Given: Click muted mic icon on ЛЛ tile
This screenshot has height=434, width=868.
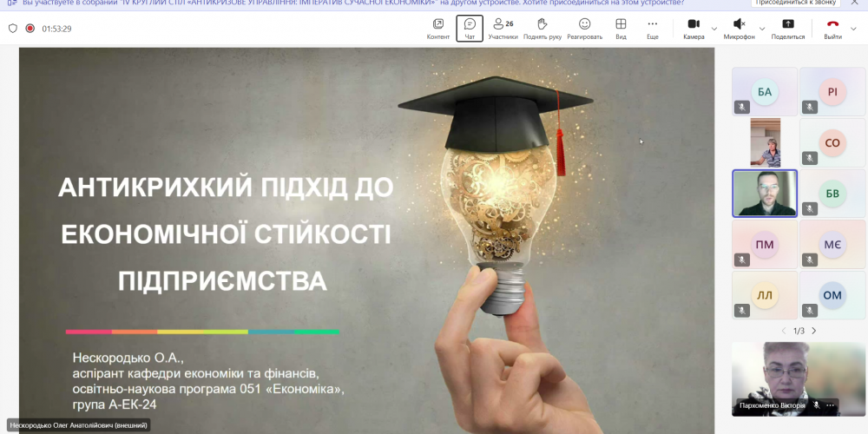Looking at the screenshot, I should [x=742, y=311].
